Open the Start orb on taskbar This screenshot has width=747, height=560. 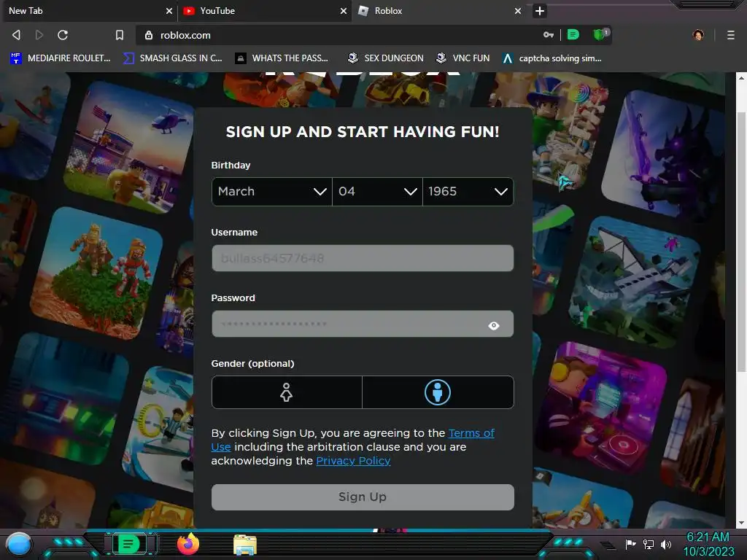[19, 544]
